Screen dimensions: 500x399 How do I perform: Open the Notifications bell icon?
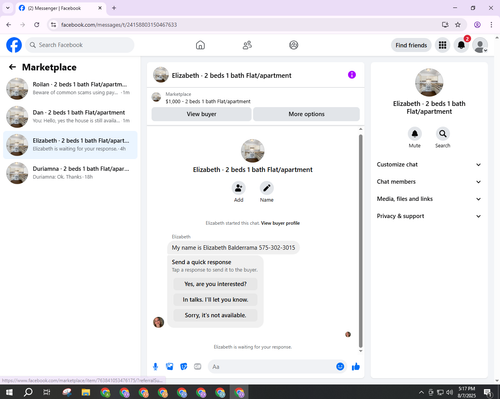(x=461, y=45)
